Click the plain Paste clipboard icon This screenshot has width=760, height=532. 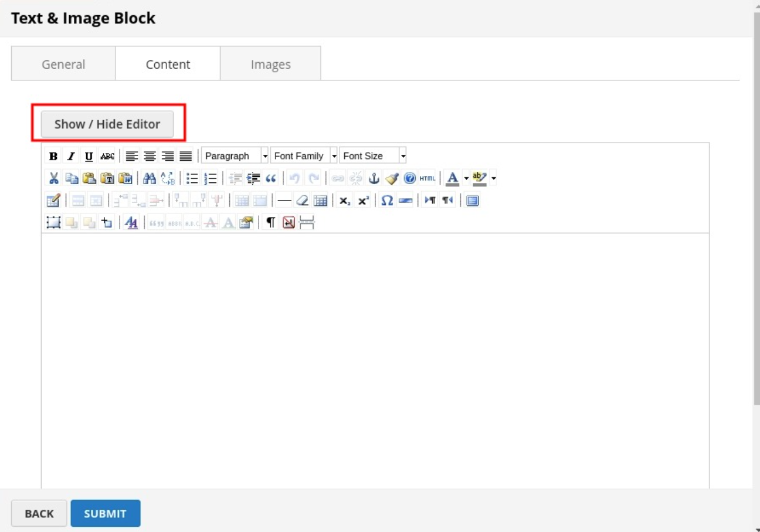coord(89,178)
